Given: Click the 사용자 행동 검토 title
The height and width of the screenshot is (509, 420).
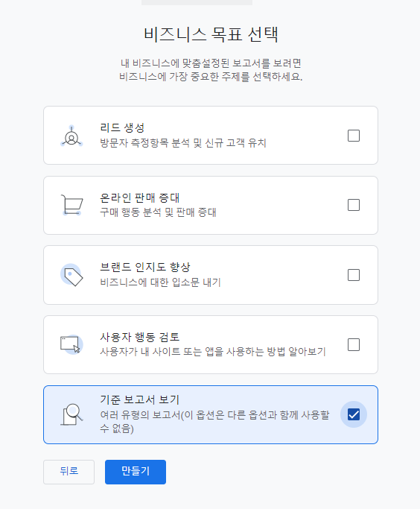Looking at the screenshot, I should (139, 337).
